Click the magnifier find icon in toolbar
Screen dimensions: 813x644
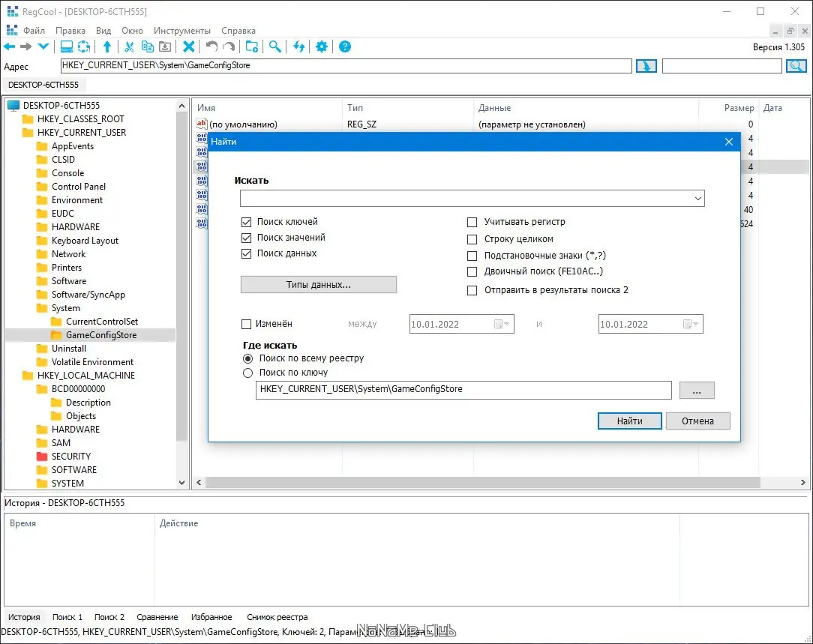pyautogui.click(x=275, y=46)
